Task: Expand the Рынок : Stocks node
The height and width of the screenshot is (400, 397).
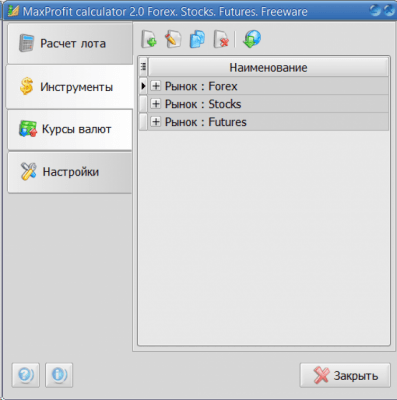Action: (155, 104)
